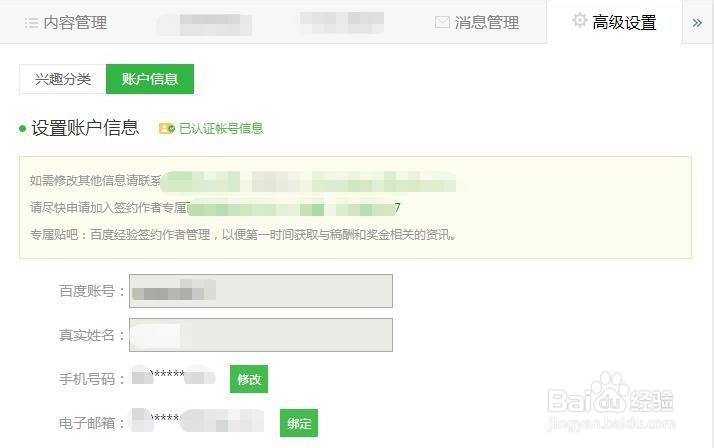Viewport: 714px width, 448px height.
Task: Click the masked email address text
Action: click(x=198, y=420)
